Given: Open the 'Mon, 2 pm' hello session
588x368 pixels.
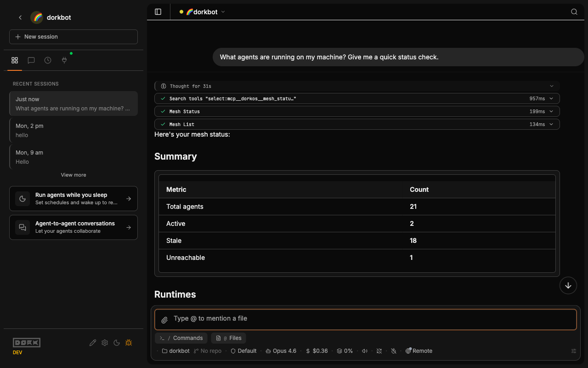Looking at the screenshot, I should [x=73, y=130].
